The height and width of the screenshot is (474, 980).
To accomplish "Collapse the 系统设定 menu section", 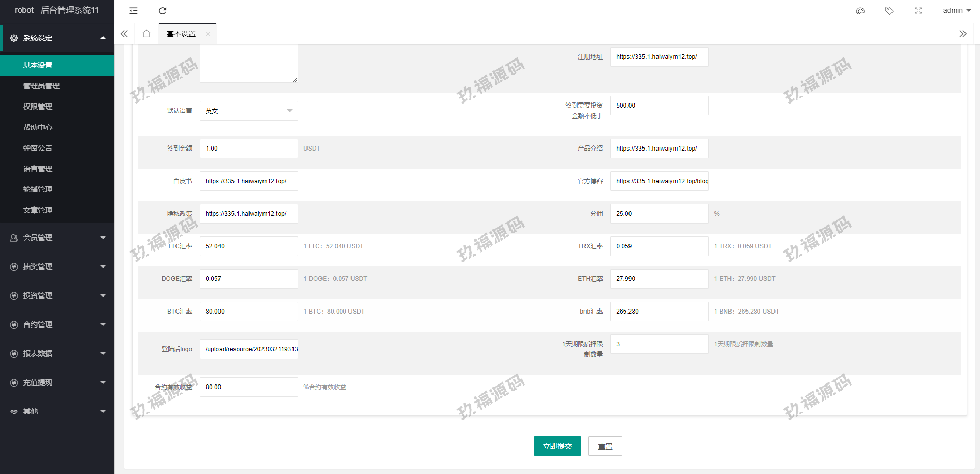I will (x=57, y=38).
